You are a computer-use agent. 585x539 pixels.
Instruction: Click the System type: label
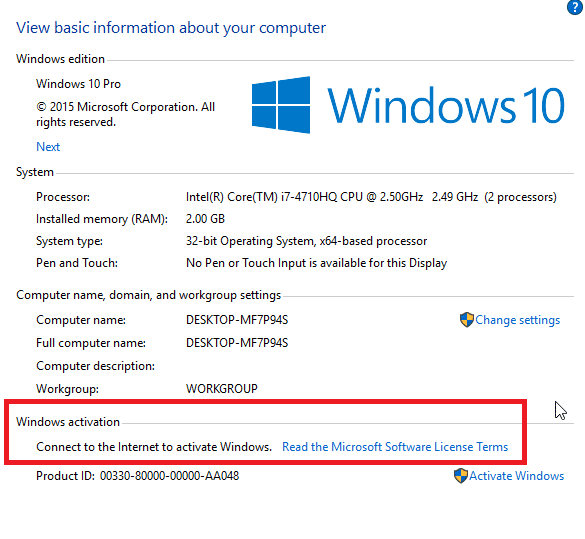[x=69, y=241]
